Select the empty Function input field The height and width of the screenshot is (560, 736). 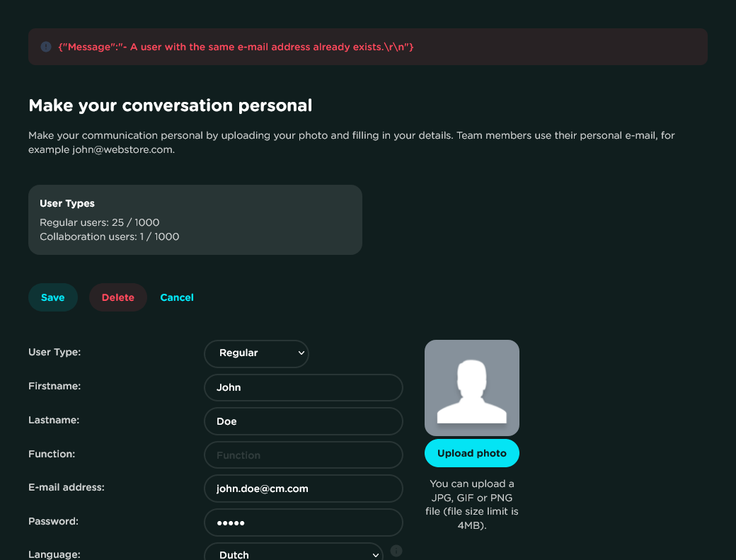tap(304, 455)
